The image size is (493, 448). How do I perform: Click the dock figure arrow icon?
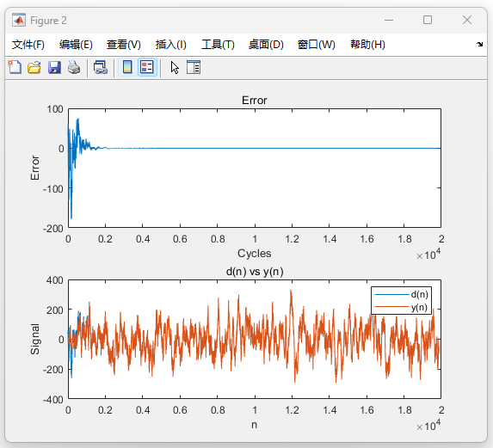tap(479, 45)
